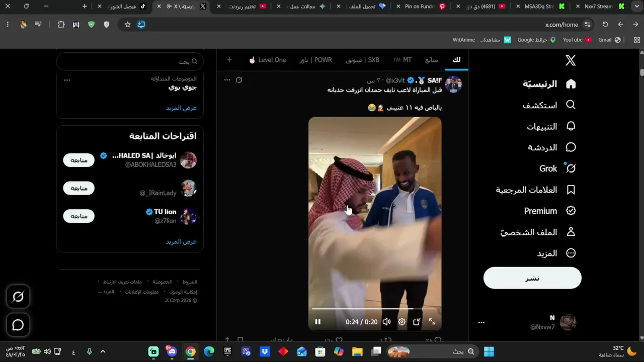Bookmark this page with star icon

pos(128,24)
